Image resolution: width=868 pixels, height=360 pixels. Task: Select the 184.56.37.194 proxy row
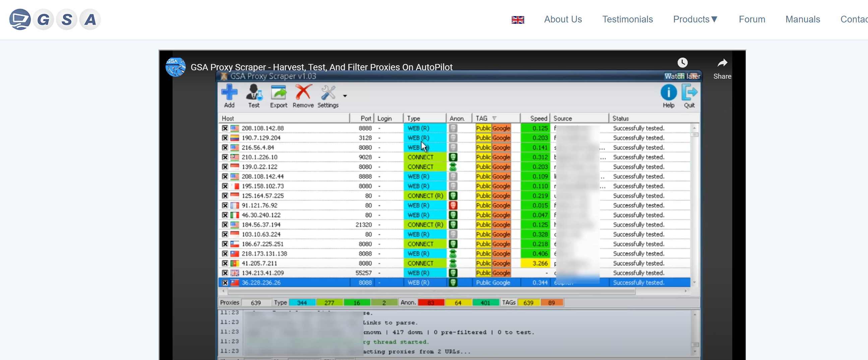454,225
